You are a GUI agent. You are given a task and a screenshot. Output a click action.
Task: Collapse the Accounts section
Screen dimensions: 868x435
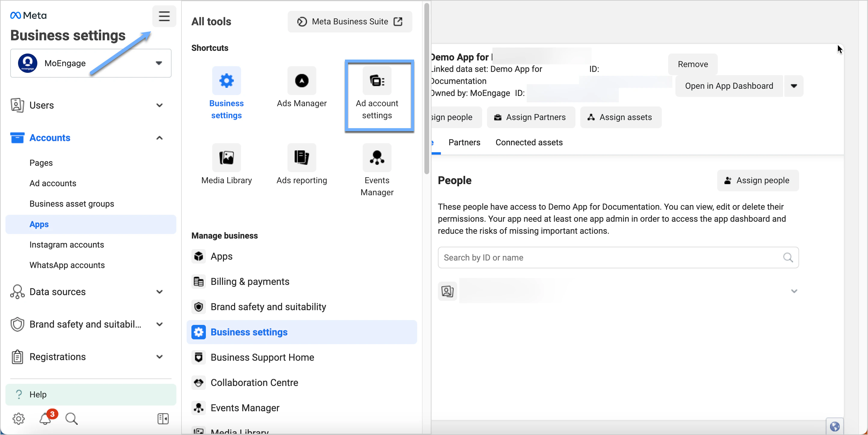[160, 138]
